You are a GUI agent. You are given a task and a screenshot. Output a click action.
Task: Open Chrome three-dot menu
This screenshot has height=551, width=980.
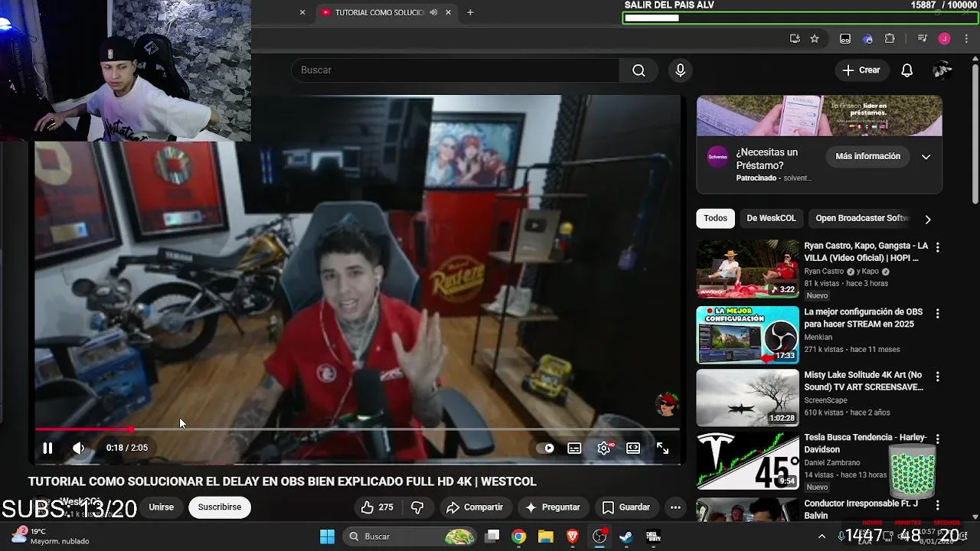click(965, 39)
